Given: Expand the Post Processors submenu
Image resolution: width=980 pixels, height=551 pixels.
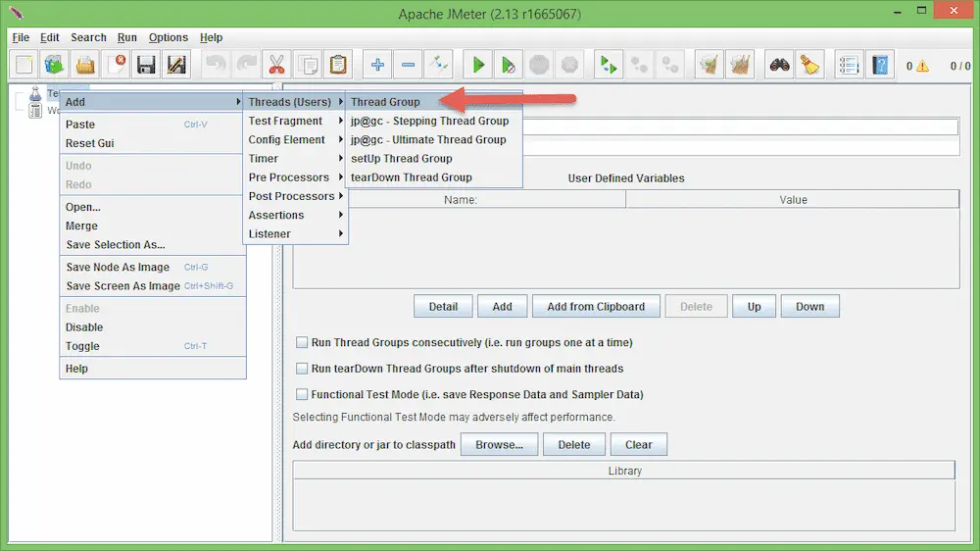Looking at the screenshot, I should pyautogui.click(x=296, y=196).
